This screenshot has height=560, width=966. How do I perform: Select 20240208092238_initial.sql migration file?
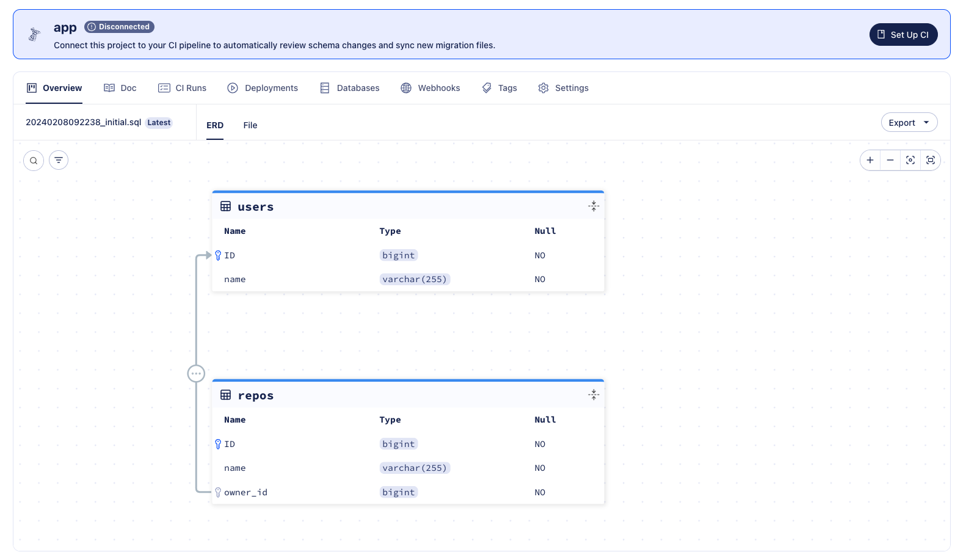click(84, 122)
